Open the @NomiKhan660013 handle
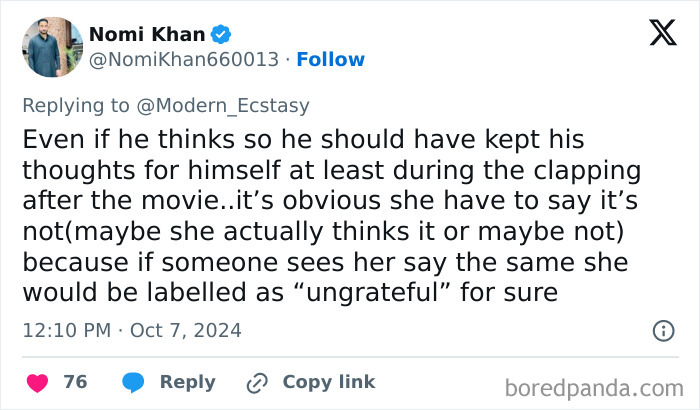 (x=184, y=59)
